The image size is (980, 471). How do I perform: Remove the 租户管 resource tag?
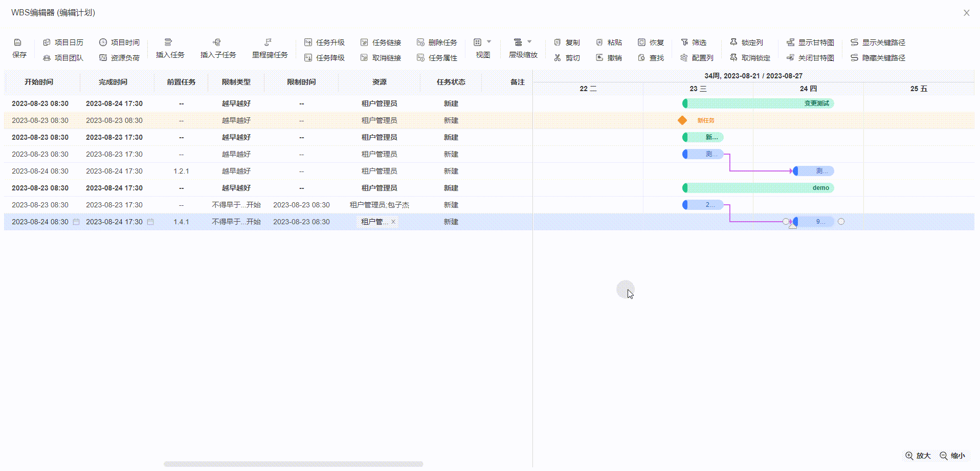coord(393,222)
